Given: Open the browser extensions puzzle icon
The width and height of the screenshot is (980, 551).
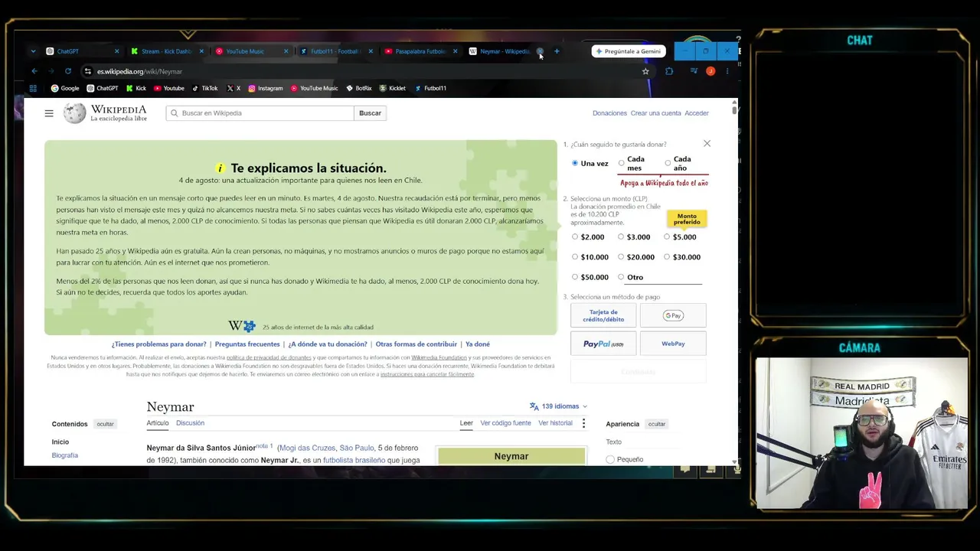Looking at the screenshot, I should pyautogui.click(x=669, y=71).
